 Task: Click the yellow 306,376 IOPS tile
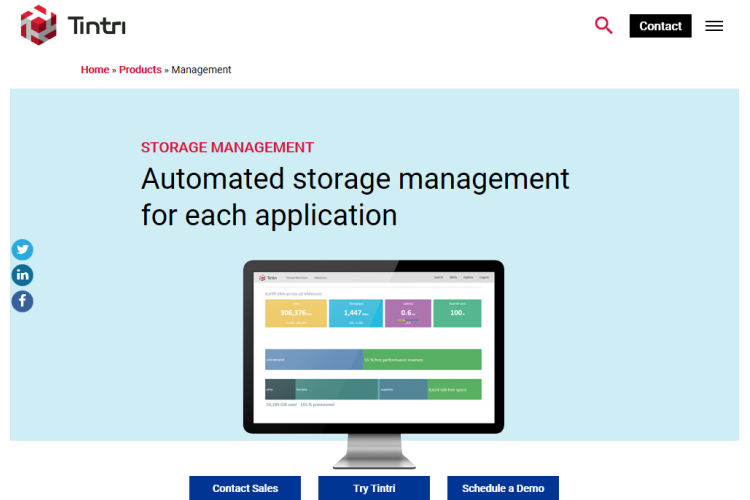click(x=295, y=313)
